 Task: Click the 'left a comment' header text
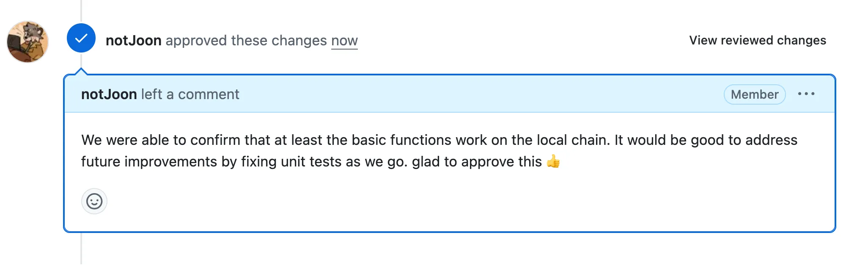(190, 94)
